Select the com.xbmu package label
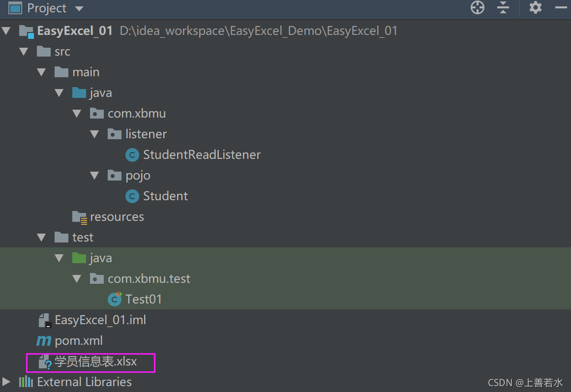This screenshot has height=392, width=571. point(137,114)
